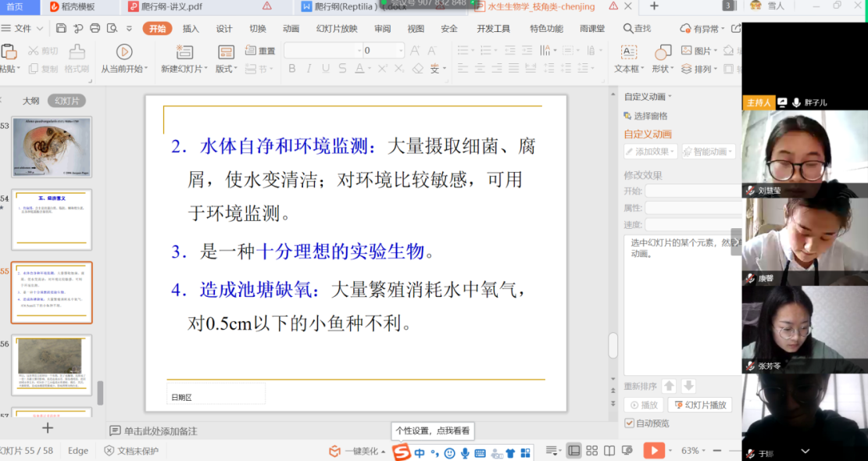Switch sidebar to 大纲 outline view

point(30,101)
